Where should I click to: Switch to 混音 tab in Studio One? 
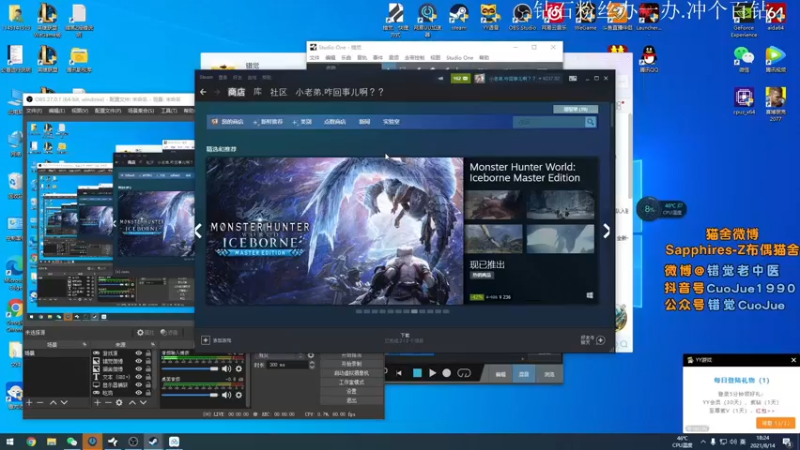click(x=523, y=374)
